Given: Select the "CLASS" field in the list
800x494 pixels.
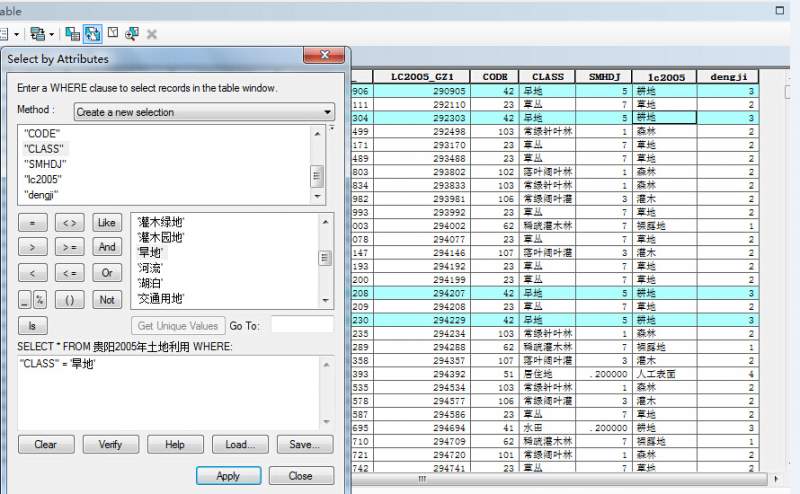Looking at the screenshot, I should click(44, 149).
